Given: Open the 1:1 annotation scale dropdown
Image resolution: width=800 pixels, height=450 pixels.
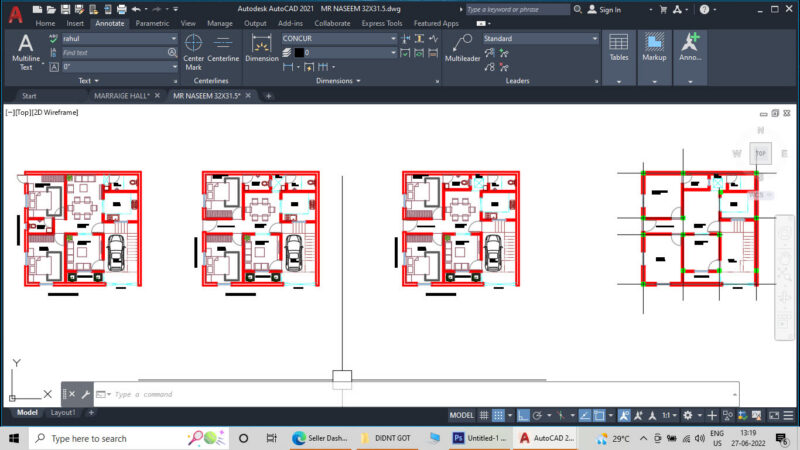Looking at the screenshot, I should tap(669, 415).
